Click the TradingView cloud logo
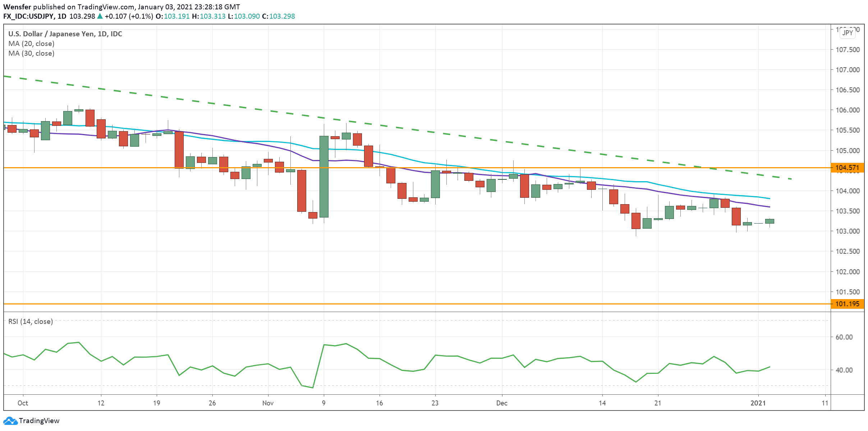The image size is (868, 431). (x=11, y=421)
